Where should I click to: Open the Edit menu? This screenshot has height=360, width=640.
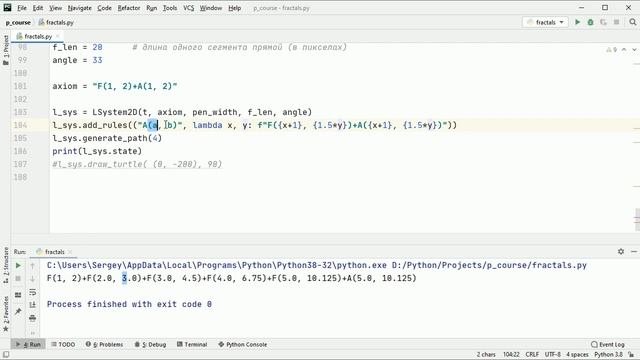[38, 8]
